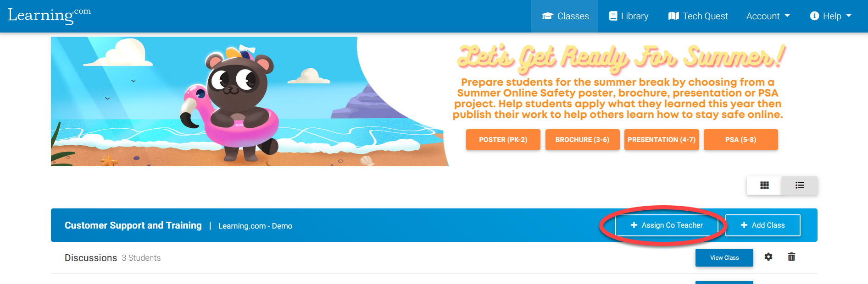Click the graduation cap Classes icon
The image size is (868, 284).
[x=547, y=16]
